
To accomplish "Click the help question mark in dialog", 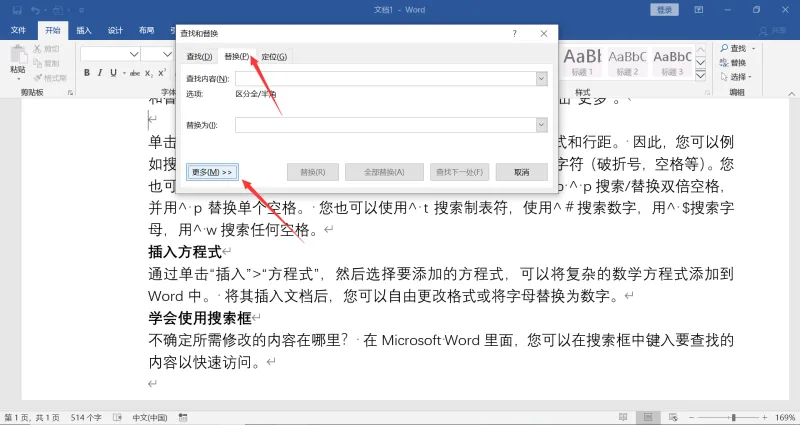I will point(514,34).
